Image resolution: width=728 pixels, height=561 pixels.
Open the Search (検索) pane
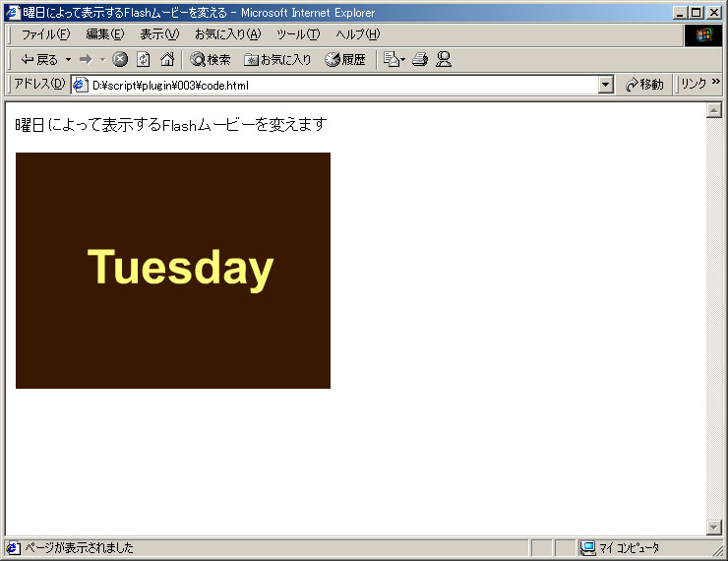[211, 59]
